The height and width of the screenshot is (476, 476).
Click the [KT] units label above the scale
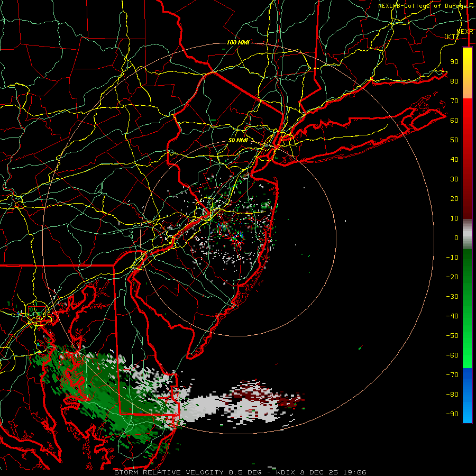pos(452,36)
